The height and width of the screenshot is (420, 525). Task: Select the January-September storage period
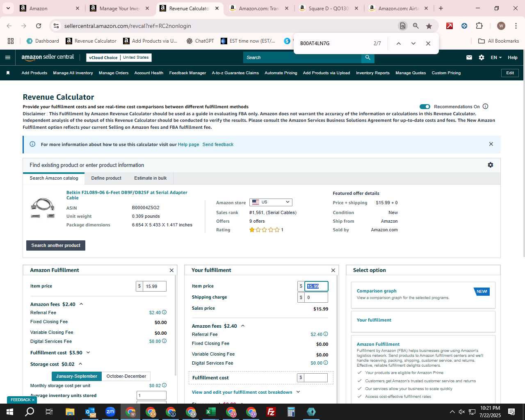[x=77, y=376]
